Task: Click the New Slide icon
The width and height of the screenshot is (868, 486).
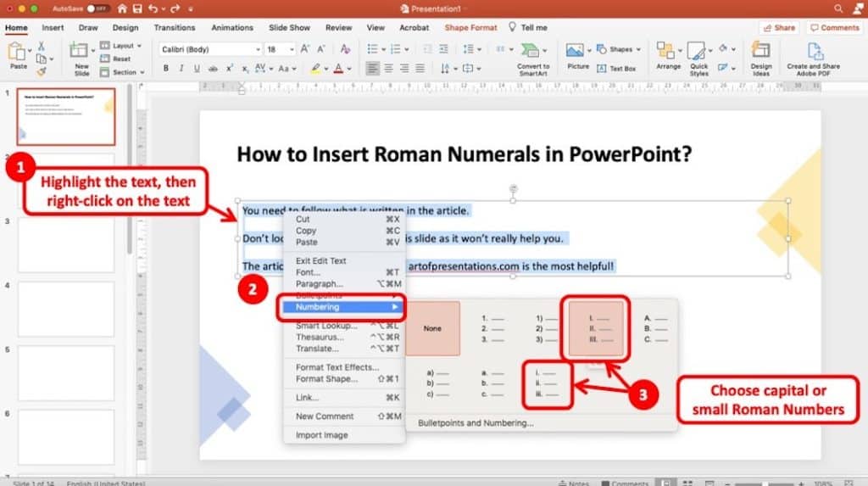Action: (x=79, y=51)
